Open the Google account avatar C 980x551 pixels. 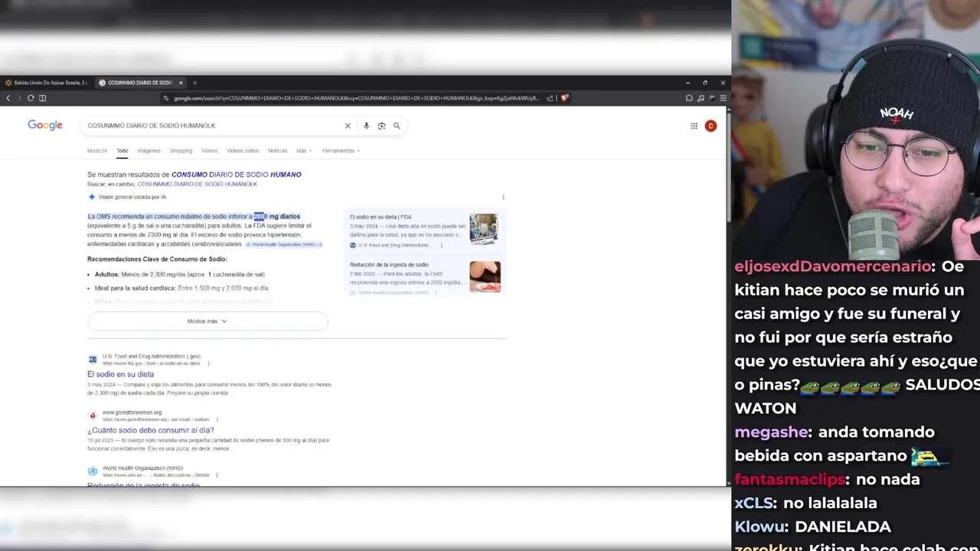pyautogui.click(x=710, y=126)
